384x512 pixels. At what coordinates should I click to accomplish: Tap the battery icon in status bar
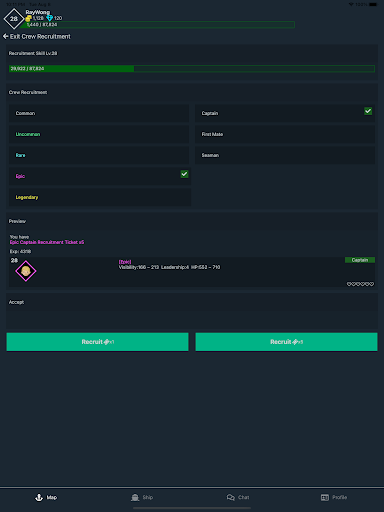pos(373,4)
